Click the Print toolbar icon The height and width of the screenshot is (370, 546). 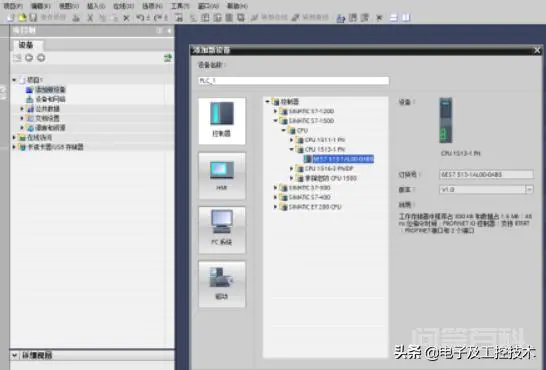click(x=76, y=18)
